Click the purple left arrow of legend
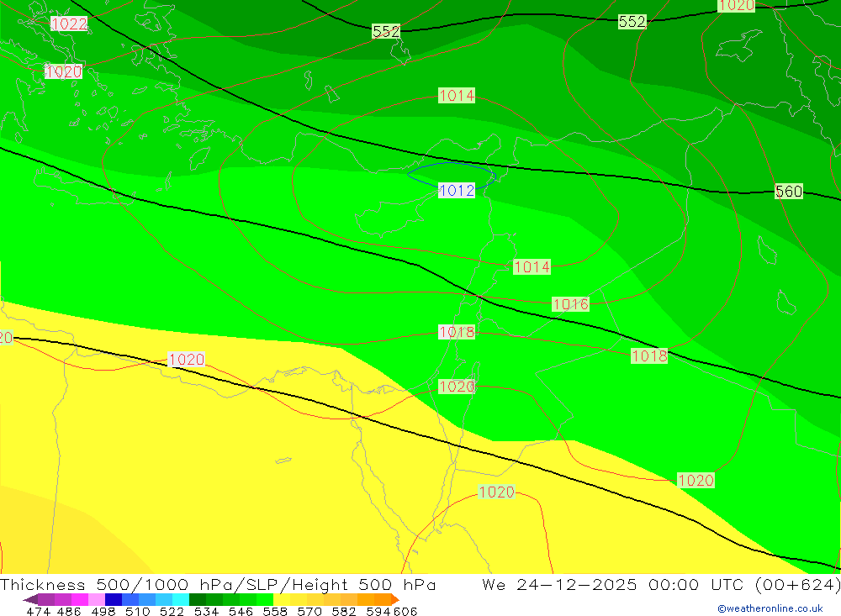 coord(30,599)
